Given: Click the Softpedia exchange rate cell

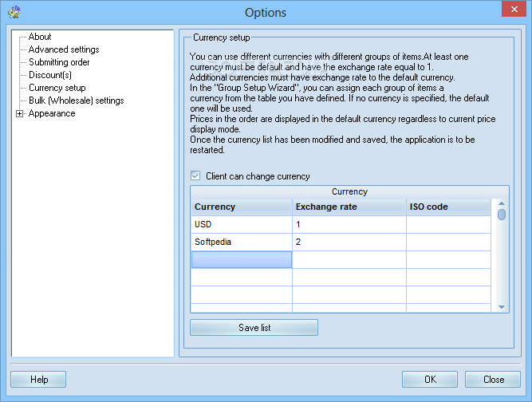Looking at the screenshot, I should (x=349, y=242).
